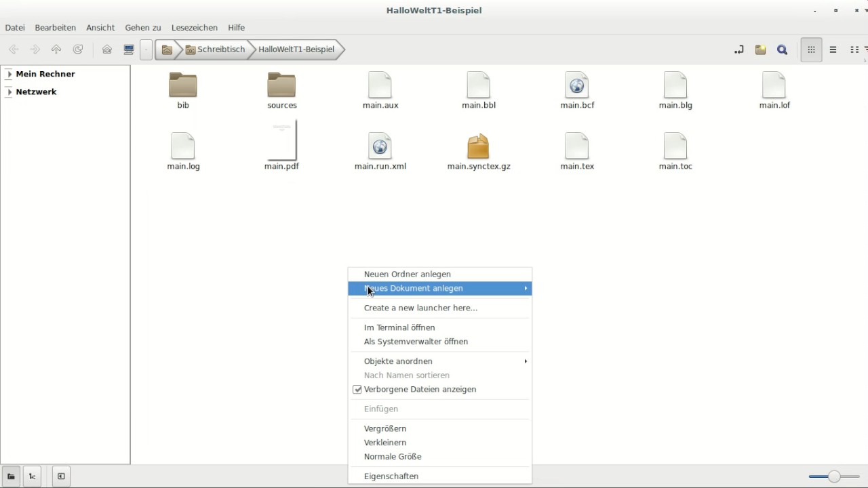Expand the Netzwerk tree node
The height and width of the screenshot is (488, 868).
coord(9,91)
